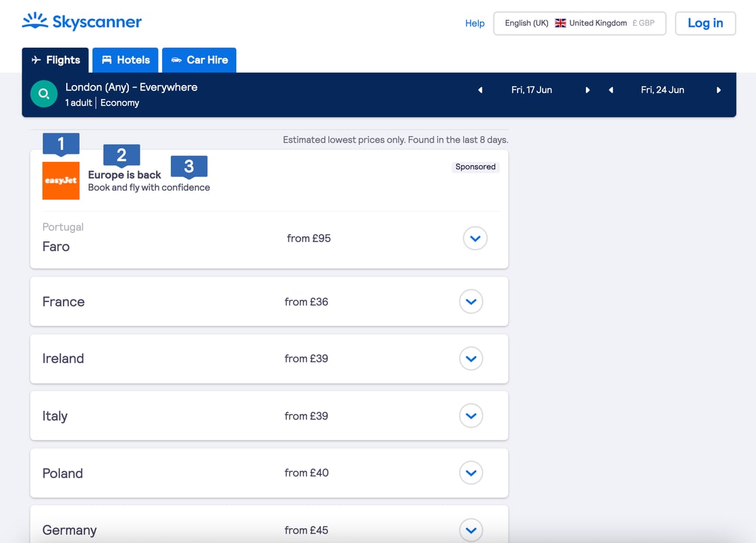Screen dimensions: 756x543
Task: Expand the Faro Portugal result
Action: pyautogui.click(x=475, y=239)
